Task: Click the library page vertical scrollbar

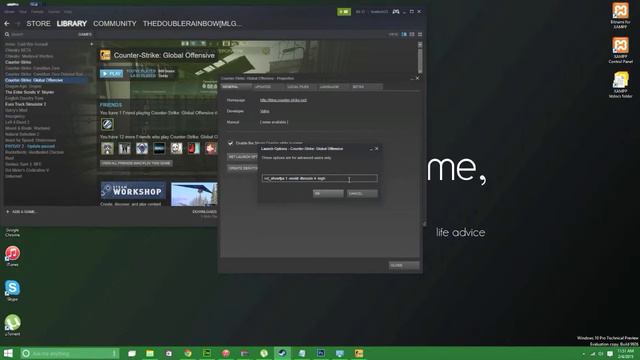Action: [x=420, y=57]
